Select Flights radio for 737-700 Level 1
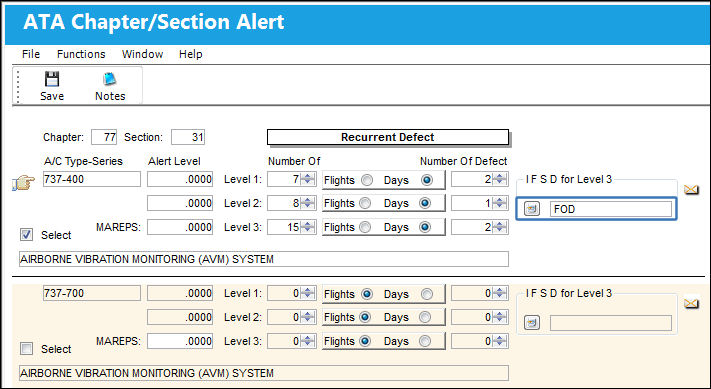The height and width of the screenshot is (389, 711). click(x=366, y=294)
